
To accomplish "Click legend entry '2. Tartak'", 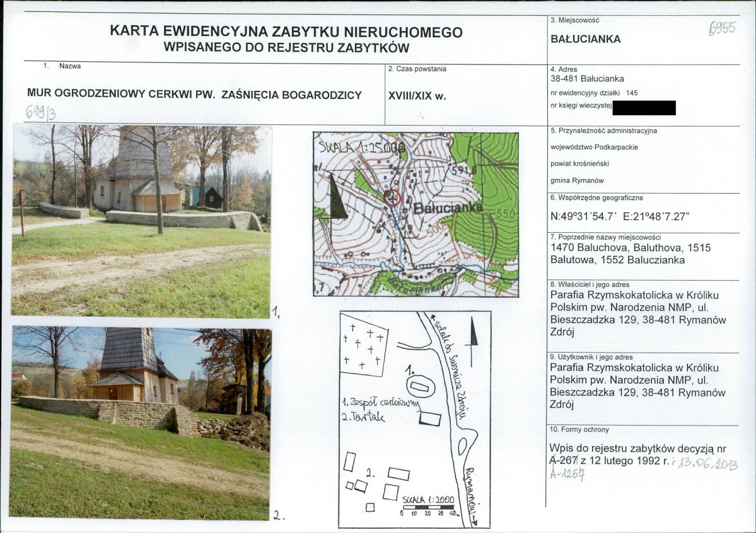I will 363,417.
